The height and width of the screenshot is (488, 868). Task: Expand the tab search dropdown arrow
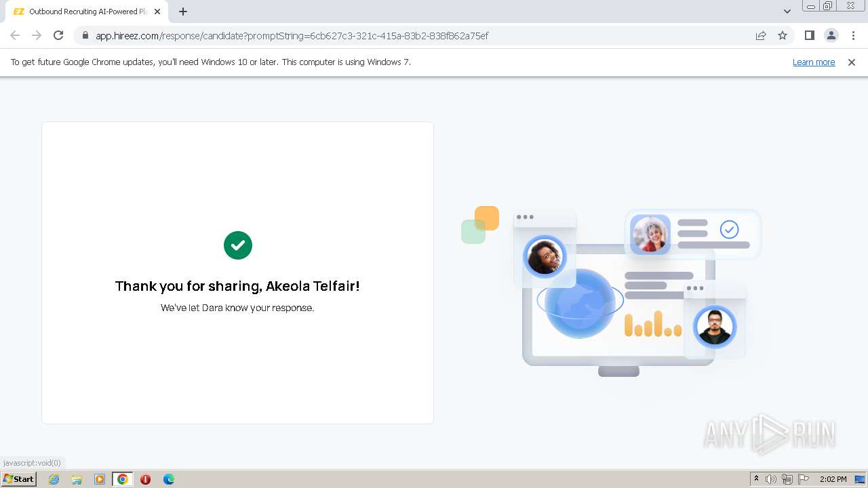click(x=787, y=12)
